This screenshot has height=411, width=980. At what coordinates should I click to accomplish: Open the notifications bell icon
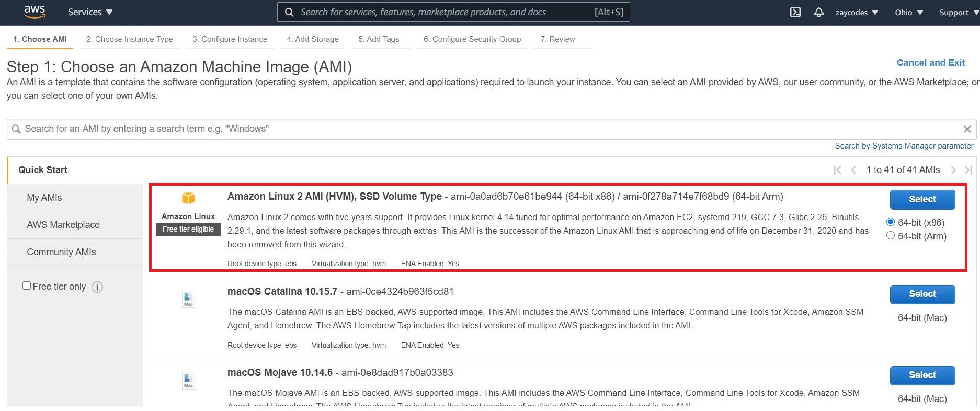pyautogui.click(x=819, y=12)
